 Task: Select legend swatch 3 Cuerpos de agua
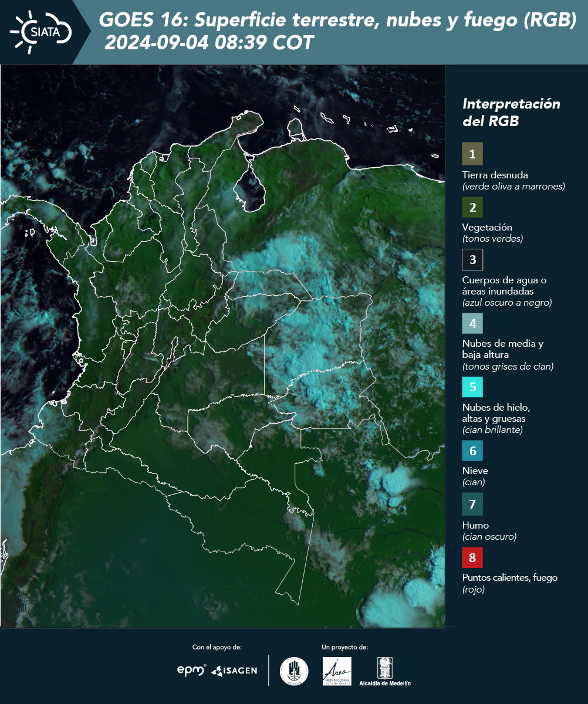point(472,259)
